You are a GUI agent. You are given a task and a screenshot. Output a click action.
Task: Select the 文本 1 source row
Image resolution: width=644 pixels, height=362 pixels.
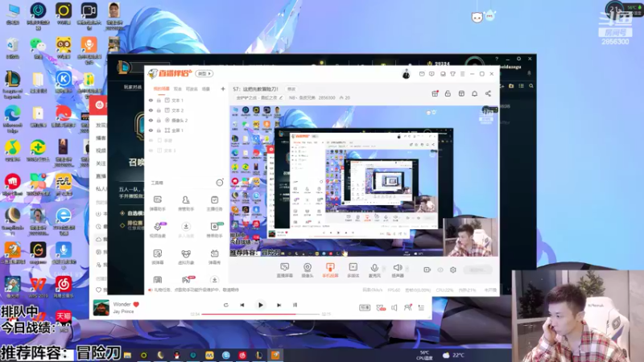[x=187, y=100]
